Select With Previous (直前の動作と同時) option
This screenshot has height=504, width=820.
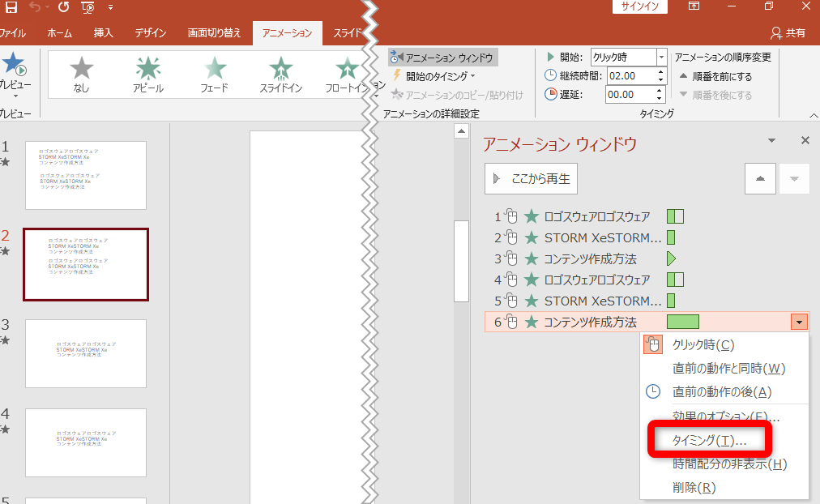728,369
